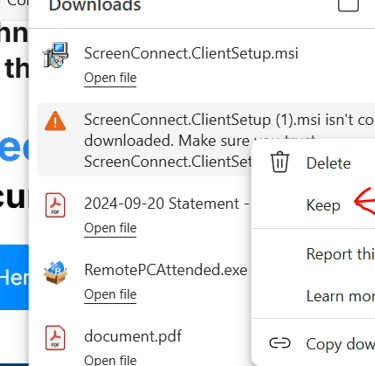Open file link under 2024-09-20 Statement

[x=110, y=228]
